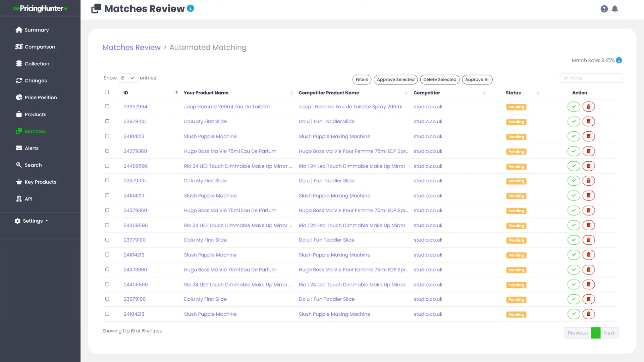Focus the ID, Name search field
Viewport: 644px width, 362px height.
[591, 78]
